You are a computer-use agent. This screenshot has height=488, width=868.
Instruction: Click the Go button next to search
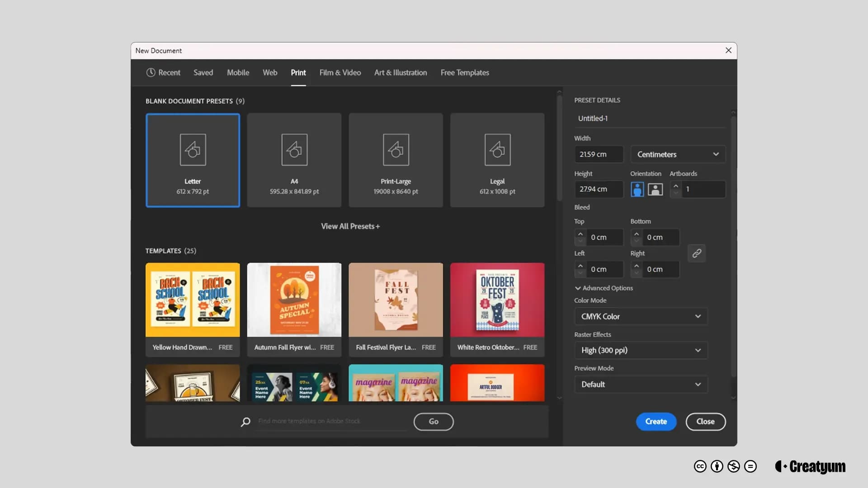point(434,421)
